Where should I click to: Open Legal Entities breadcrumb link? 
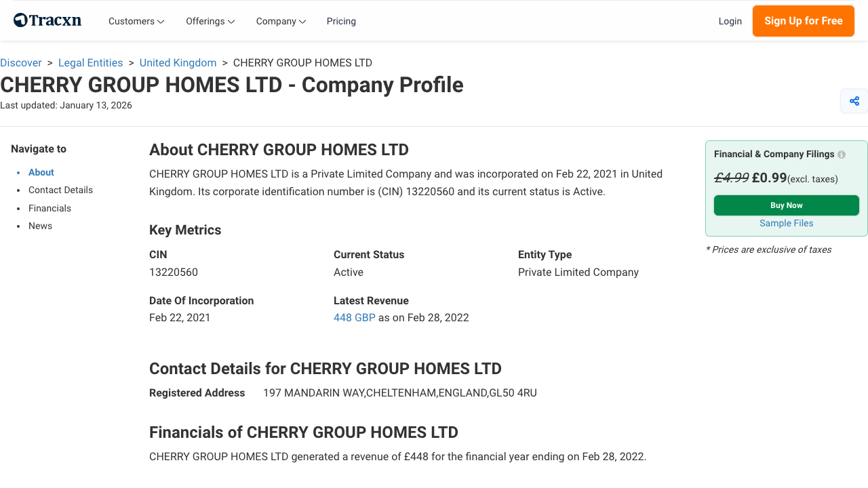[90, 62]
